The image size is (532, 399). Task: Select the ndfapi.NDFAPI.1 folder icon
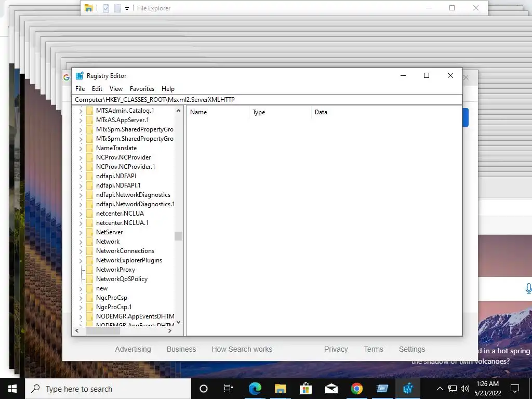(89, 185)
